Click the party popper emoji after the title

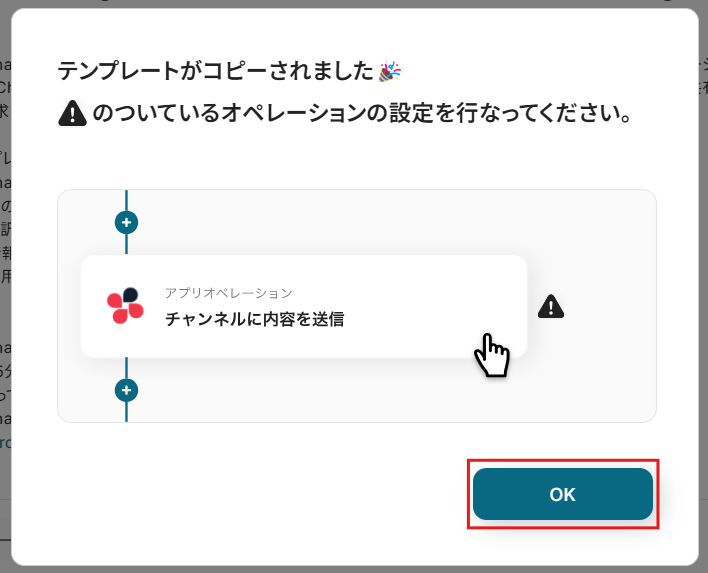coord(390,72)
